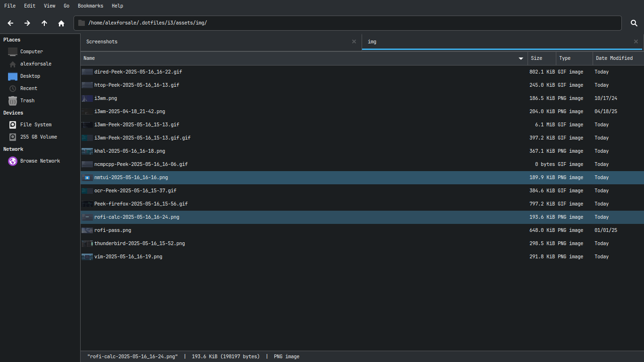644x362 pixels.
Task: Click the location path input field
Action: (x=347, y=23)
